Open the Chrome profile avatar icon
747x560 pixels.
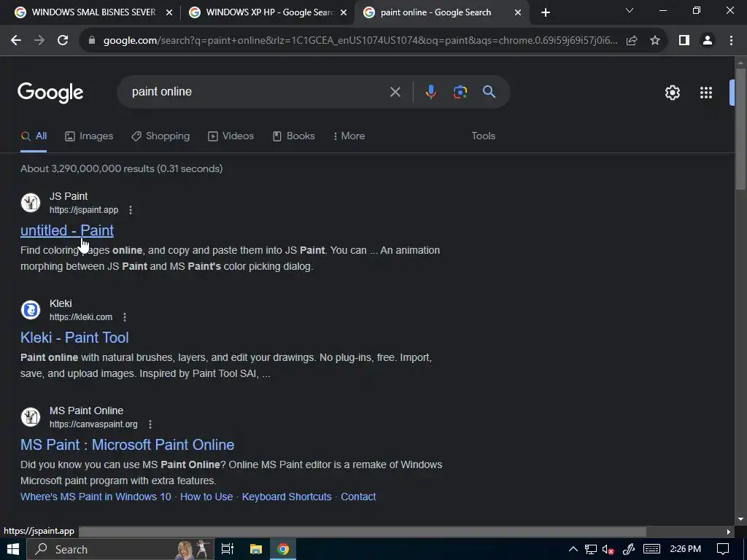coord(708,41)
